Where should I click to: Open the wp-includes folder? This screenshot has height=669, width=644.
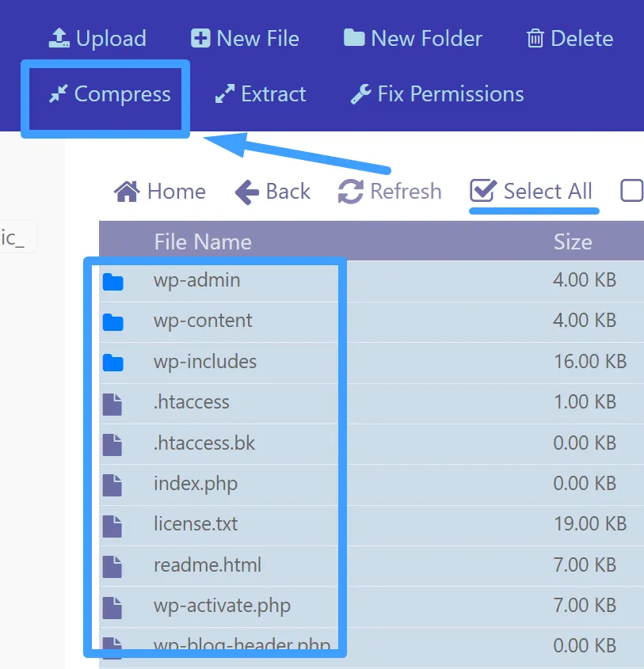(x=205, y=362)
